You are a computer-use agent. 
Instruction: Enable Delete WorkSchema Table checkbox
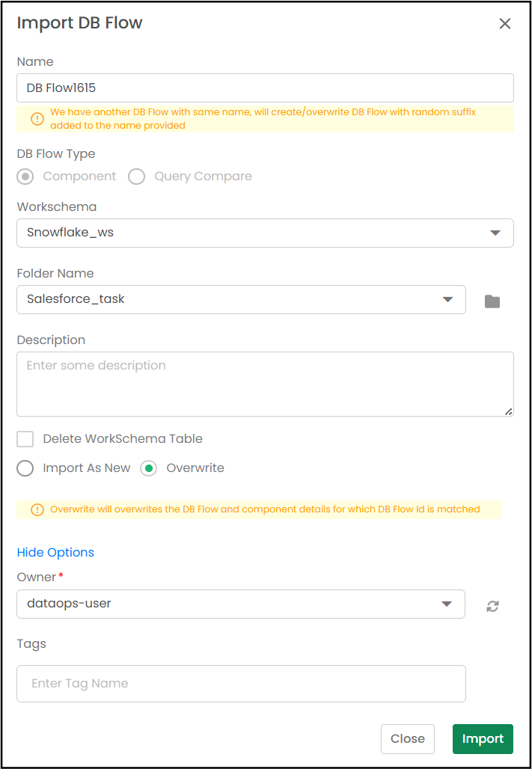pos(25,439)
